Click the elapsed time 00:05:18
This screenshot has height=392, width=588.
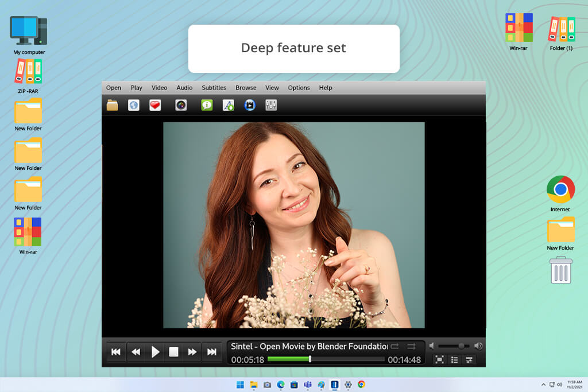247,360
